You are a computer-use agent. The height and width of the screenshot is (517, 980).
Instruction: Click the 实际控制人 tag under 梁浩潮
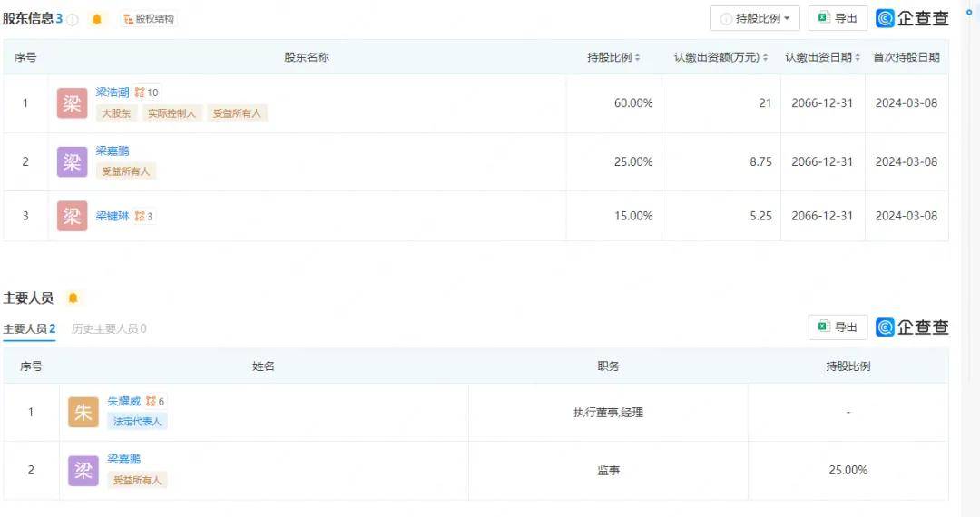click(x=171, y=113)
